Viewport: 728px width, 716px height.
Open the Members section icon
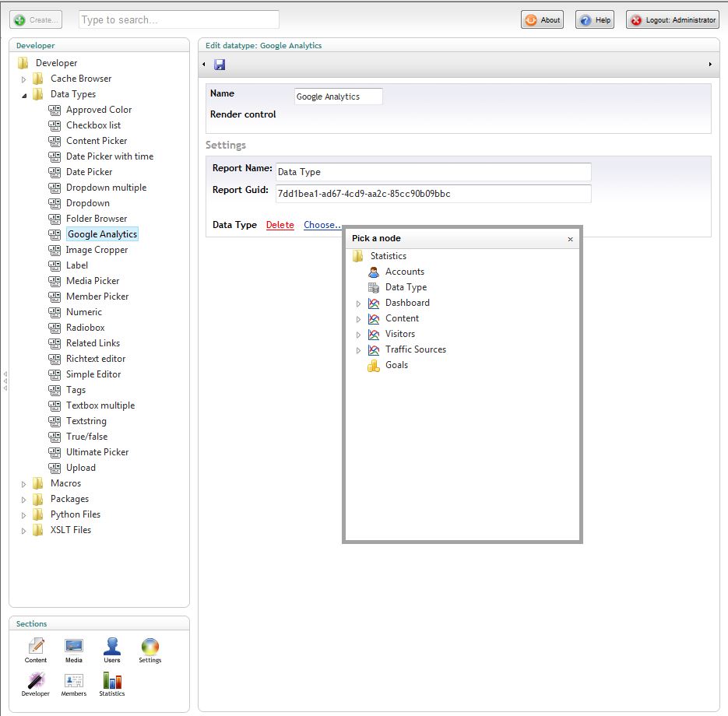(x=74, y=680)
